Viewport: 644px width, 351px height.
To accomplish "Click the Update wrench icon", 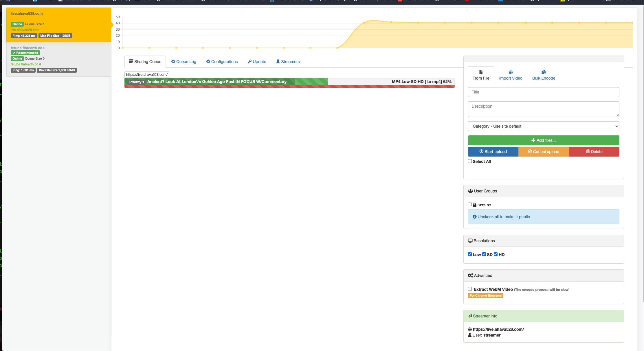I will click(249, 61).
